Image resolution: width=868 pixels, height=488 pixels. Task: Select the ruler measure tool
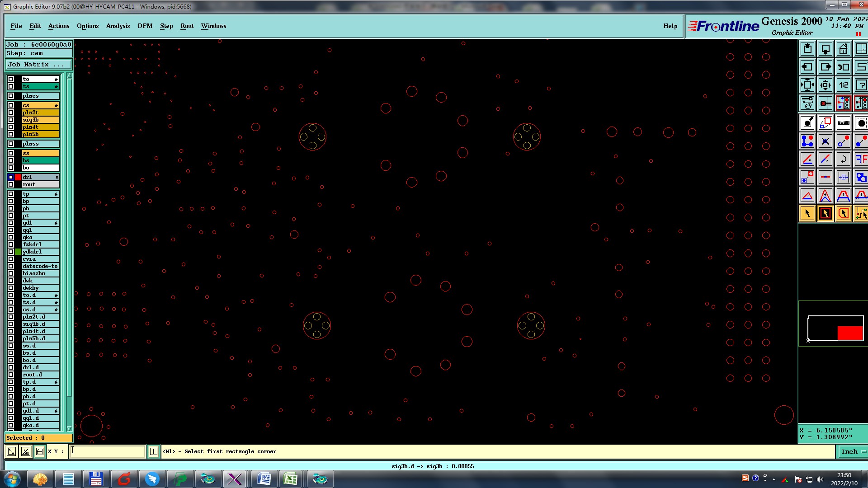(x=843, y=123)
